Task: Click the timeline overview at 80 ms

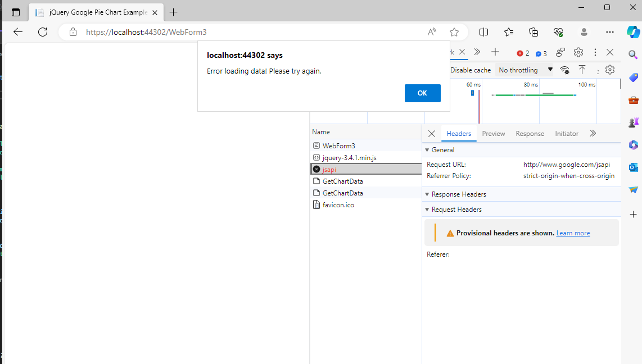Action: pos(531,85)
